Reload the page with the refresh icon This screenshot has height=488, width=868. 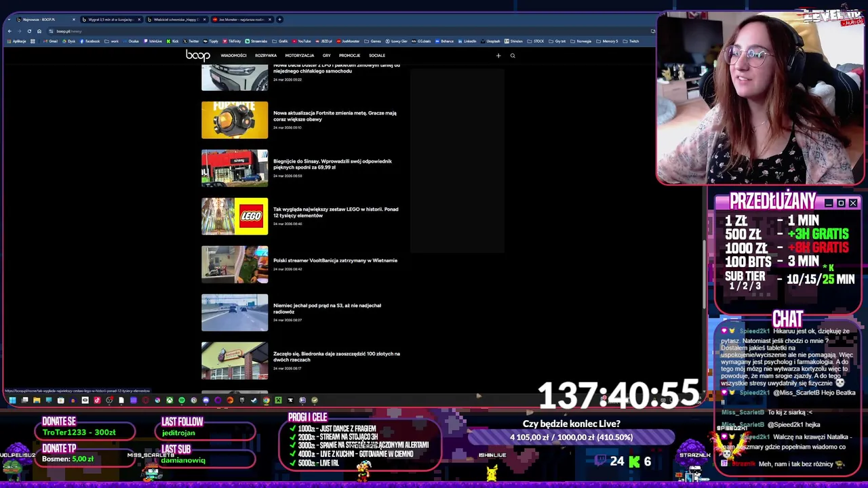point(29,31)
